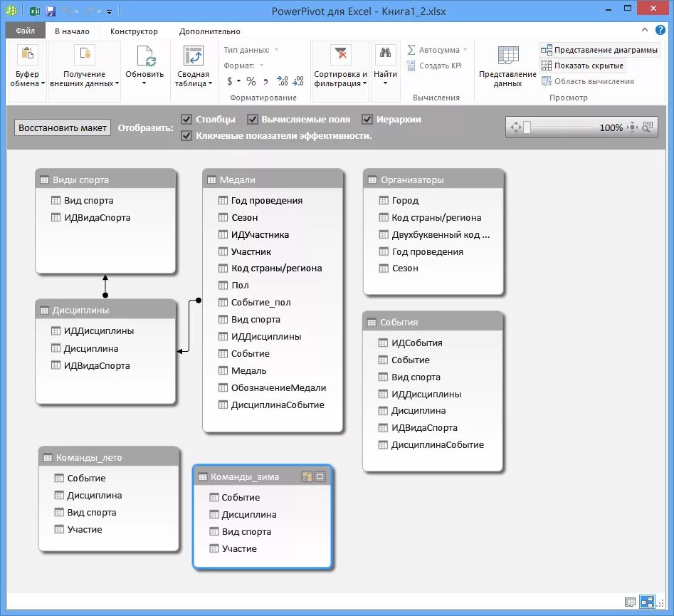The height and width of the screenshot is (616, 674).
Task: Open Customize Quick Access Toolbar dropdown
Action: click(109, 11)
